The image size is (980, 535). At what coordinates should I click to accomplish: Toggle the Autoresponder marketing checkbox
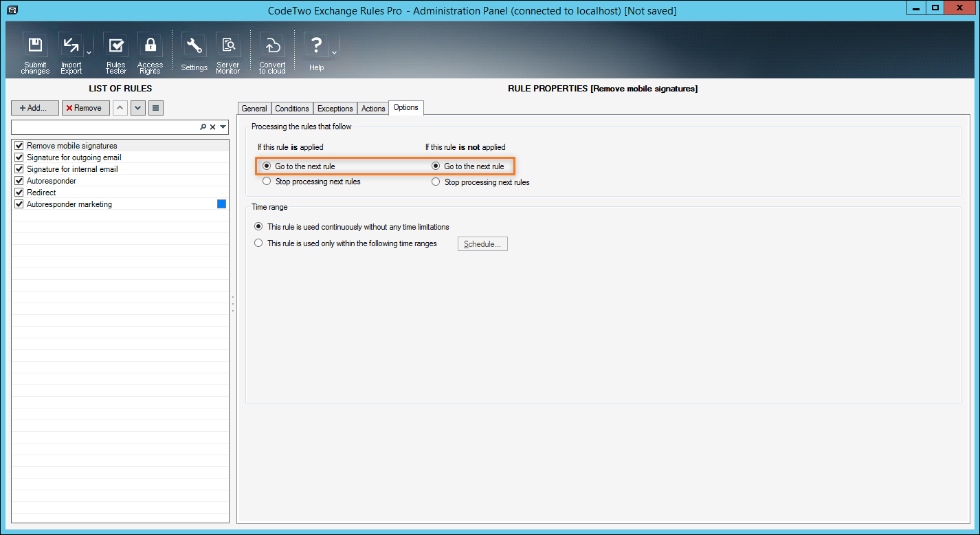19,204
